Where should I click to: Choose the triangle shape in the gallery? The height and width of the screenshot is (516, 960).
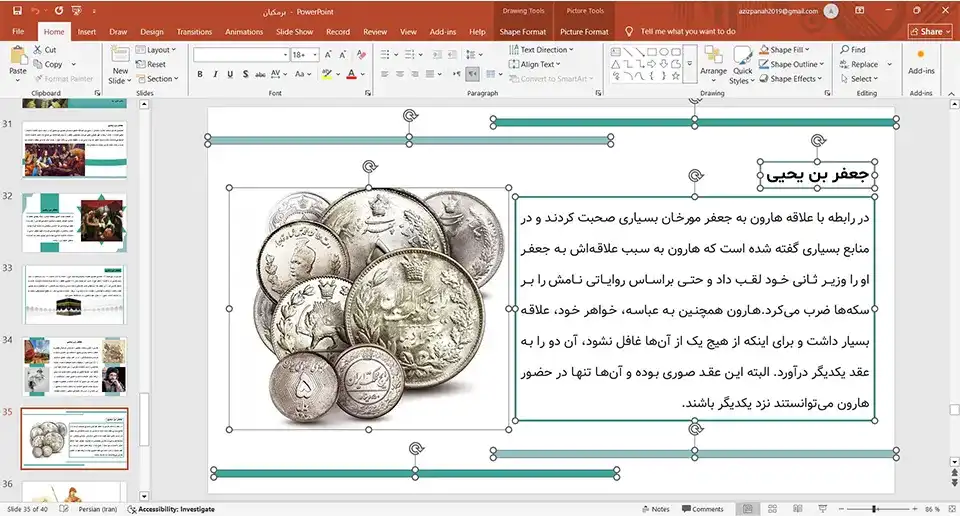(x=616, y=64)
